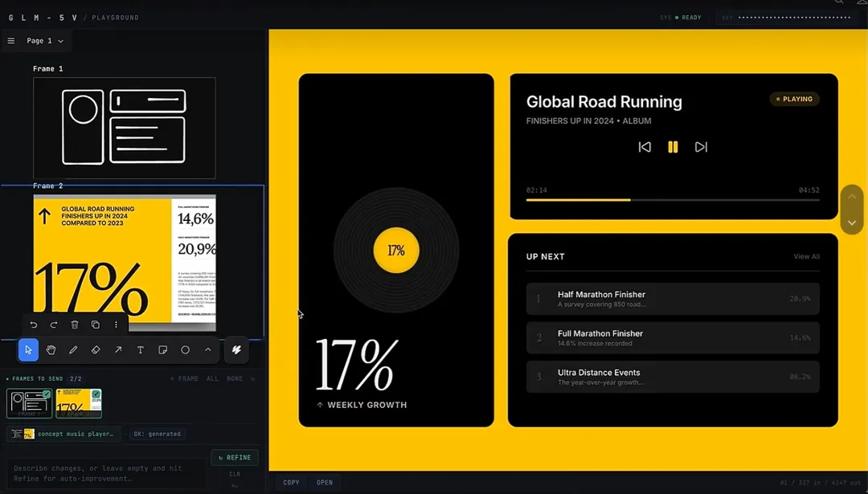Undo the last canvas action
This screenshot has height=494, width=868.
click(x=34, y=325)
